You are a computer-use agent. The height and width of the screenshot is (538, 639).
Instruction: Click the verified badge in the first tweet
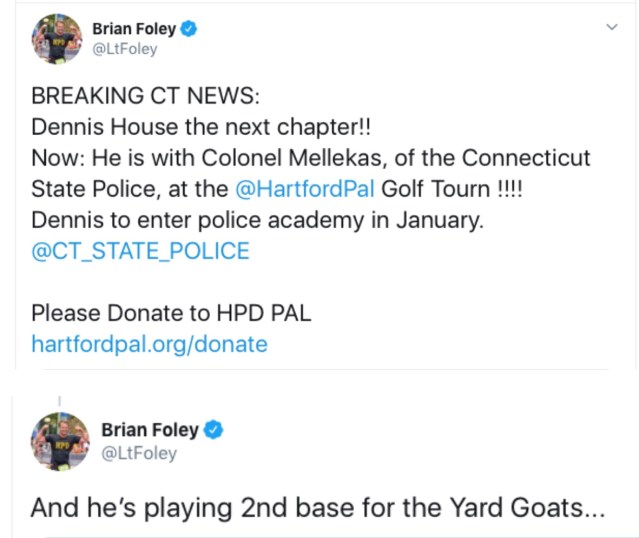pyautogui.click(x=189, y=30)
